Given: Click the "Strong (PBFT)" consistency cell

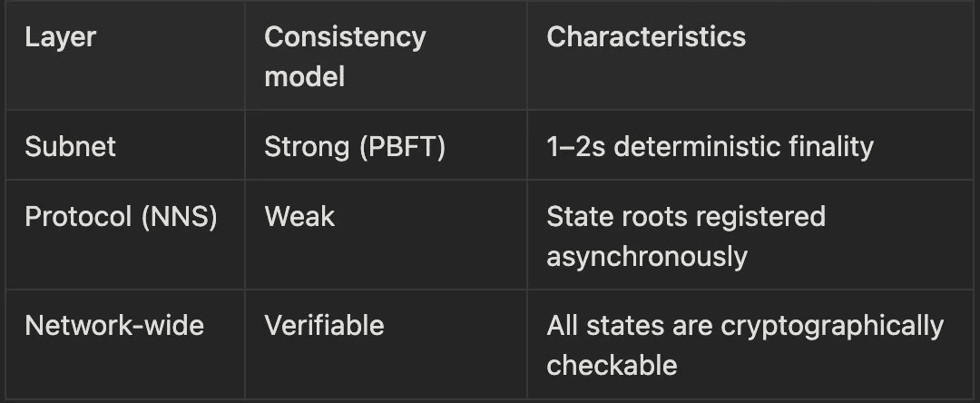Looking at the screenshot, I should 355,147.
